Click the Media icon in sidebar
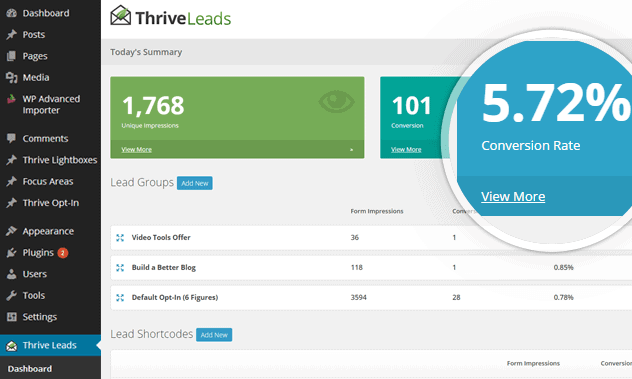The height and width of the screenshot is (379, 632). 12,77
